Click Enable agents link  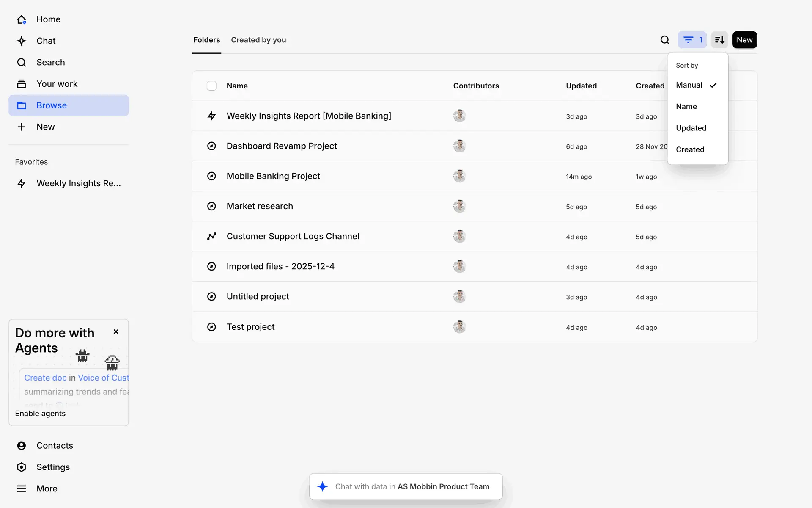tap(40, 414)
